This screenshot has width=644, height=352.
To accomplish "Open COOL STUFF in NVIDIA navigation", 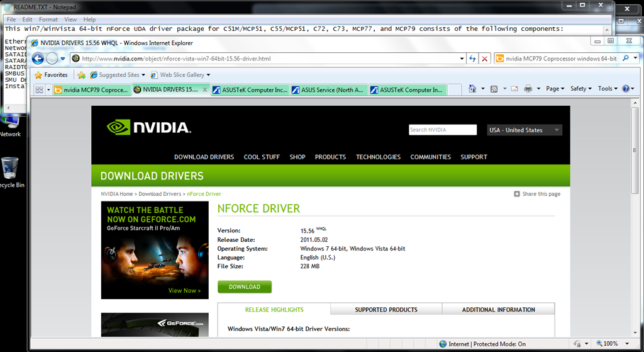I will pos(262,157).
